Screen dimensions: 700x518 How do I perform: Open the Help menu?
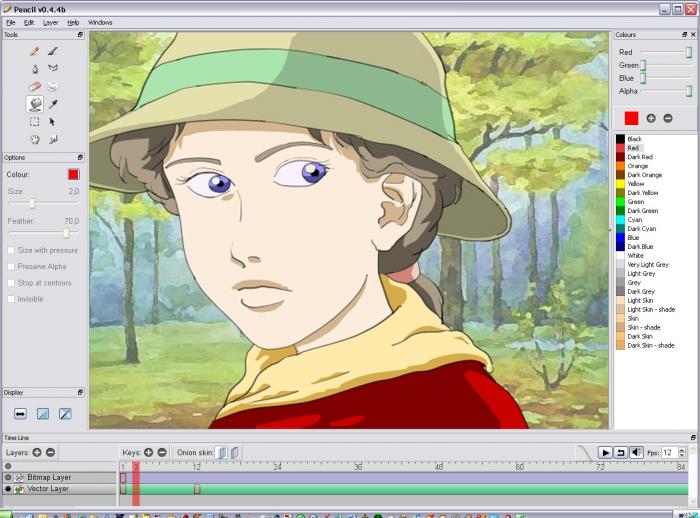click(73, 22)
